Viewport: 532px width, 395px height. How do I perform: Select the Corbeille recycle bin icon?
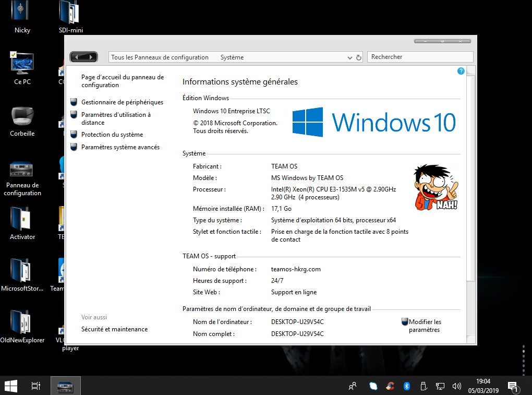point(22,121)
